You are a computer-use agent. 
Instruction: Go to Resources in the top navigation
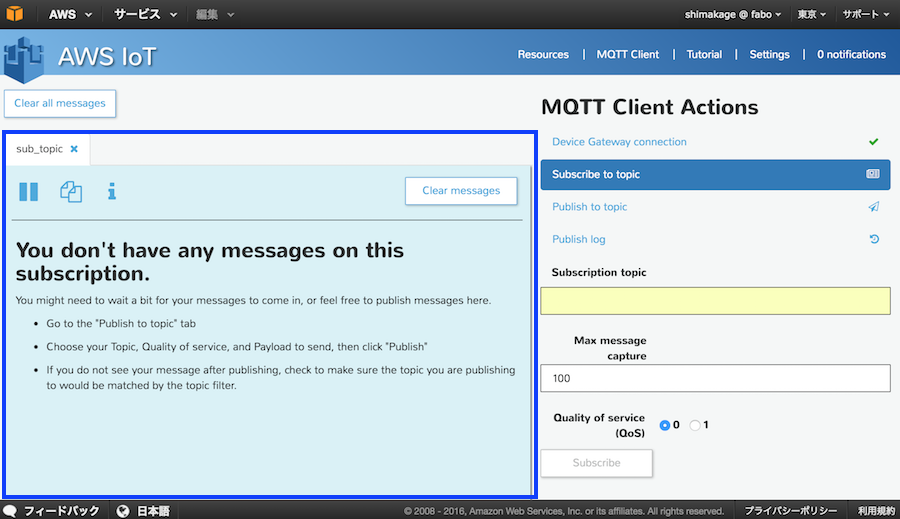[x=543, y=54]
